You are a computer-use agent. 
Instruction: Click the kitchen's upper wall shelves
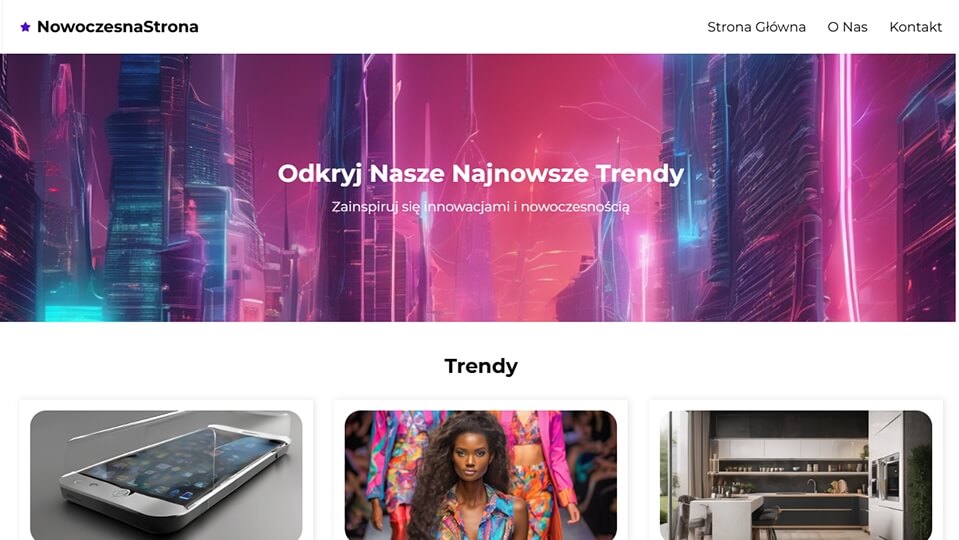pyautogui.click(x=793, y=466)
